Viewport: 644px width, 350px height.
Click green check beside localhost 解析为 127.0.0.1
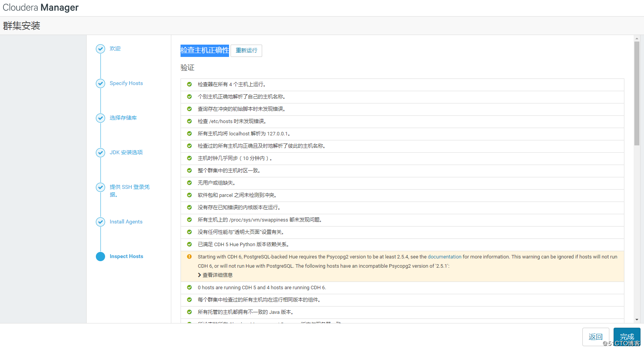coord(189,133)
